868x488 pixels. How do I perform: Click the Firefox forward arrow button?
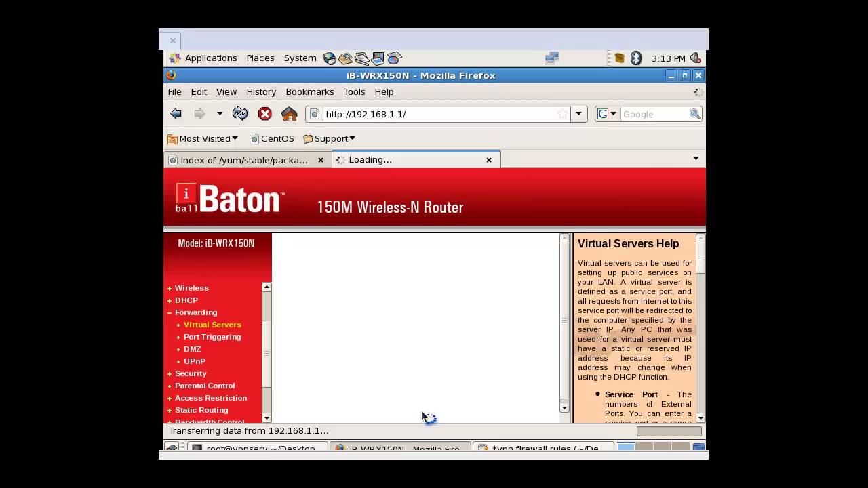pyautogui.click(x=199, y=114)
